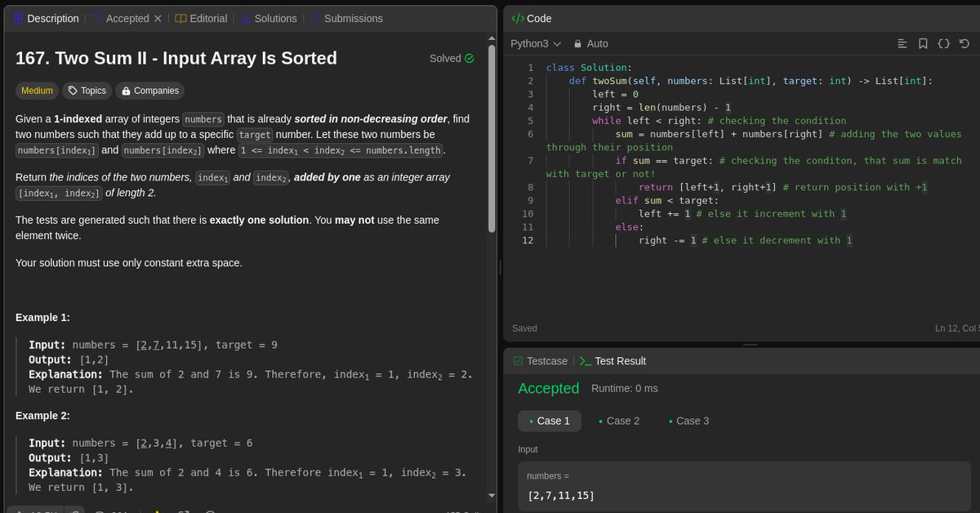Click code line 'left = 0'
This screenshot has height=513, width=980.
pos(615,94)
